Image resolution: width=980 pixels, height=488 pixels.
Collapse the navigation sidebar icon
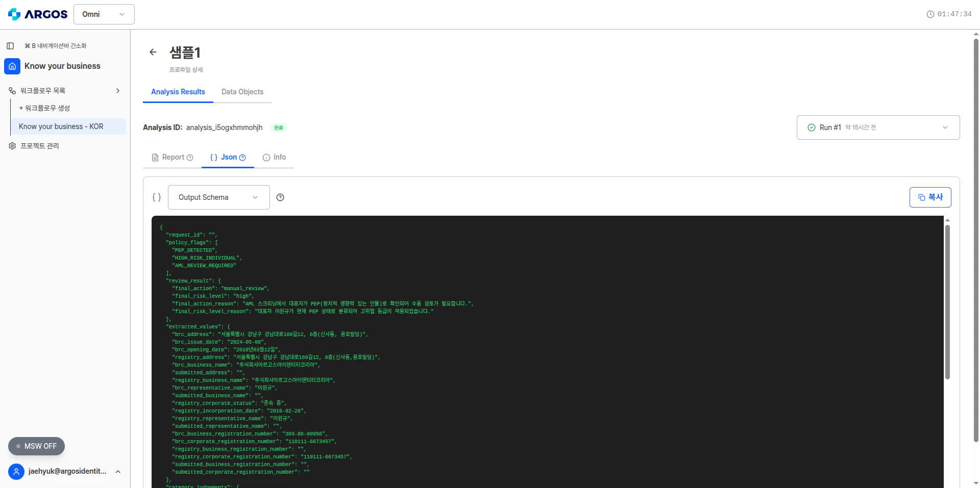(10, 46)
